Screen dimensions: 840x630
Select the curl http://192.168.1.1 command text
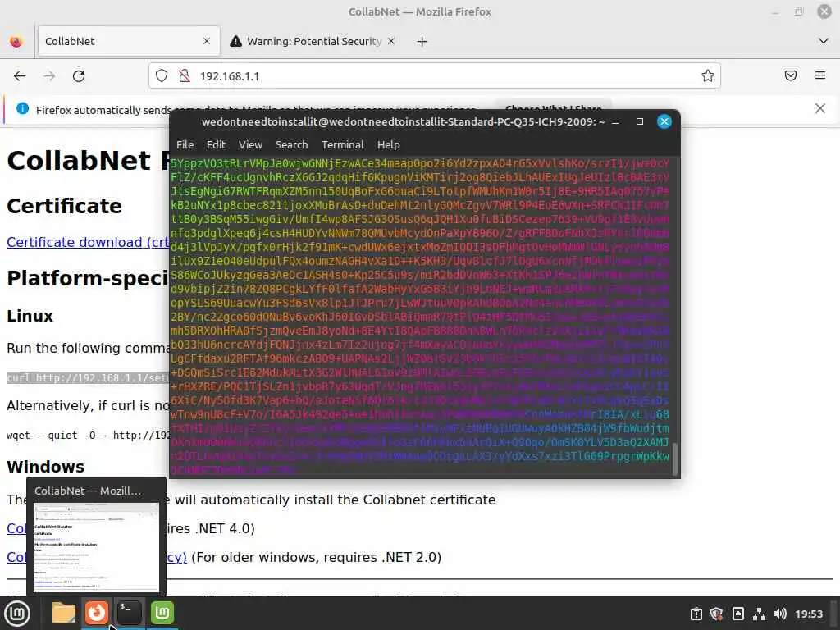click(x=88, y=377)
